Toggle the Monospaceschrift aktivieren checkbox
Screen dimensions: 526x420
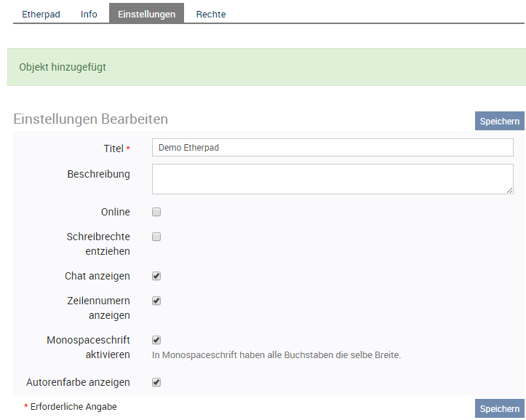[x=156, y=340]
